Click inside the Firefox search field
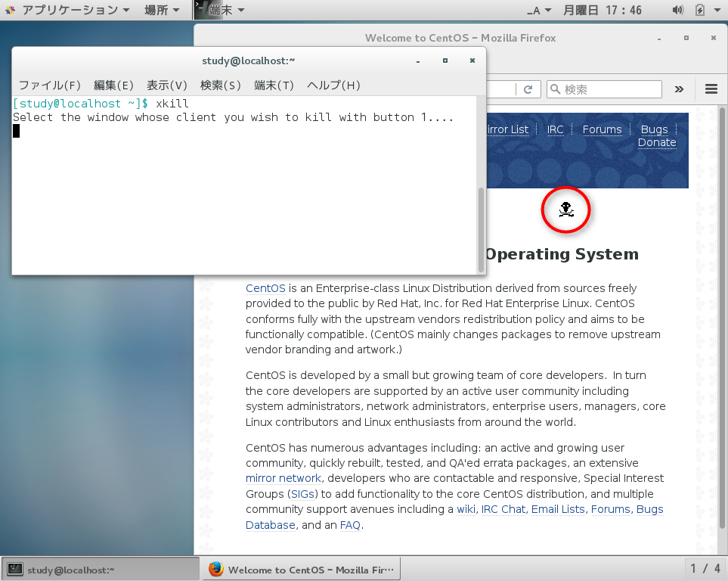Viewport: 728px width, 581px height. tap(605, 89)
